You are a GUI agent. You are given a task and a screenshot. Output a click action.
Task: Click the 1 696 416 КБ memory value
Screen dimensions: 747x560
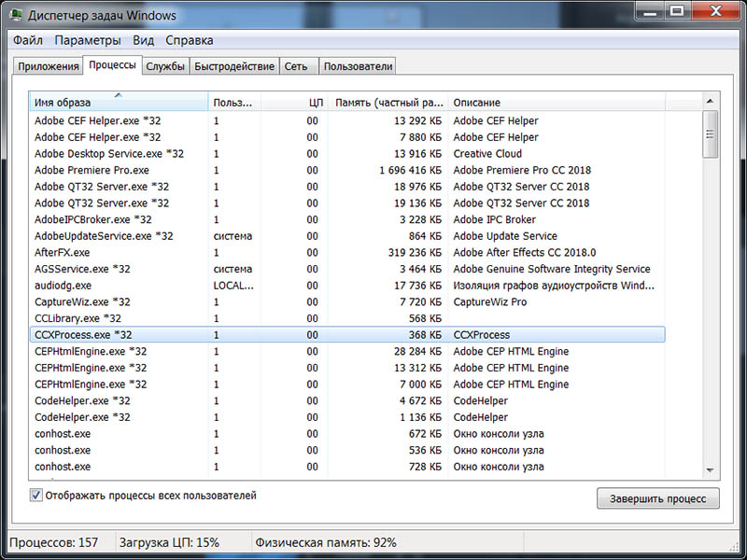click(410, 170)
